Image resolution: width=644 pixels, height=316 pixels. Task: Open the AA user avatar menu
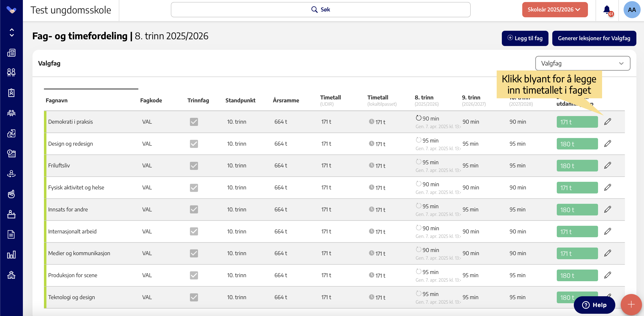coord(631,10)
